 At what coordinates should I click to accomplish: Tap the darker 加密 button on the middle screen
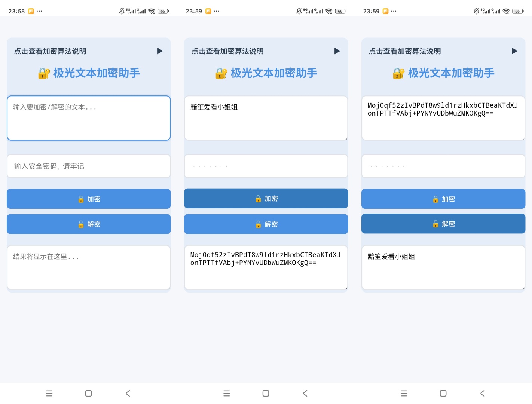[266, 198]
